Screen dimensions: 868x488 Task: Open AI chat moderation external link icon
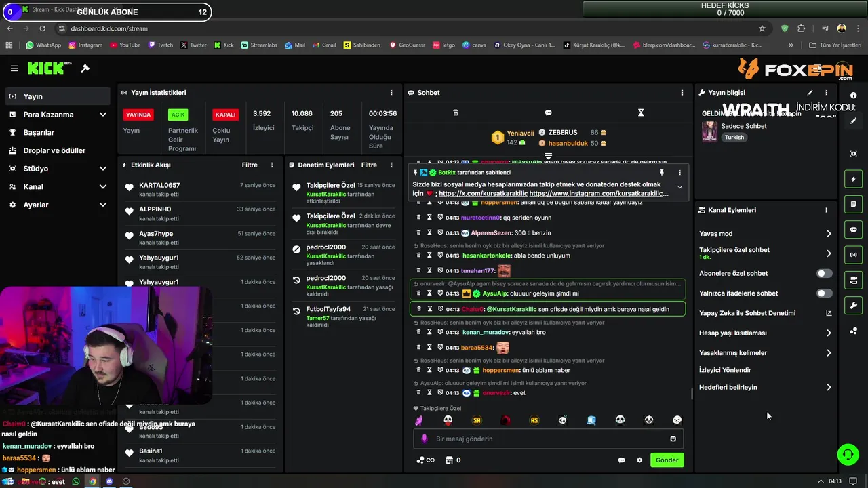829,313
